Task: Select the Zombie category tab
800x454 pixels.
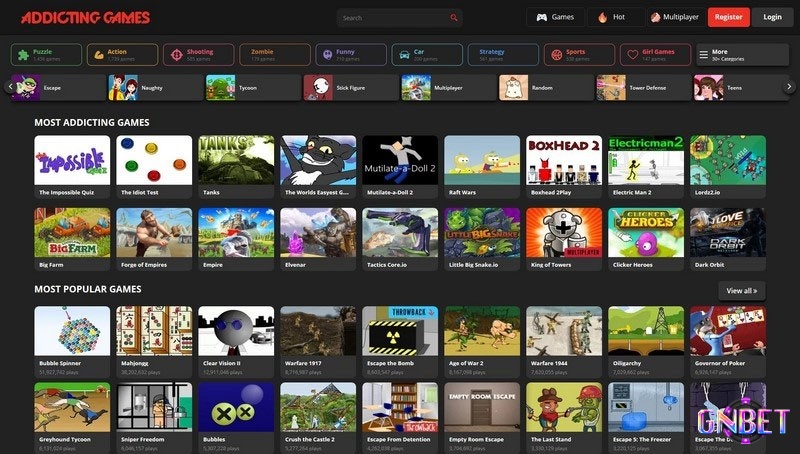Action: [x=274, y=55]
